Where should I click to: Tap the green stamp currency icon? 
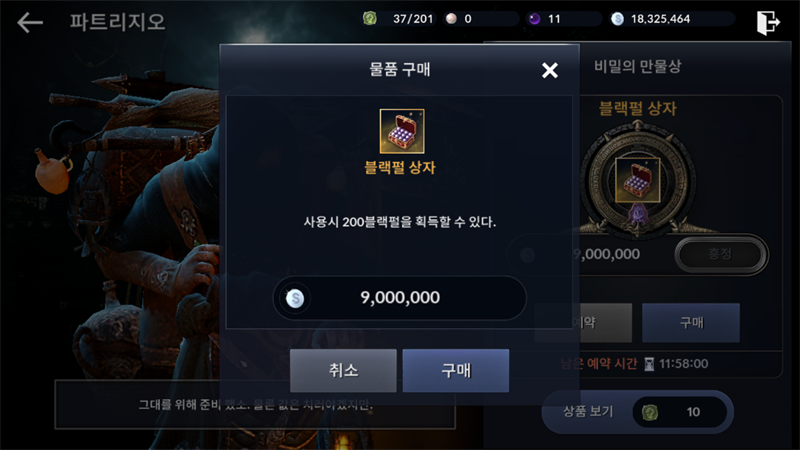click(x=370, y=19)
